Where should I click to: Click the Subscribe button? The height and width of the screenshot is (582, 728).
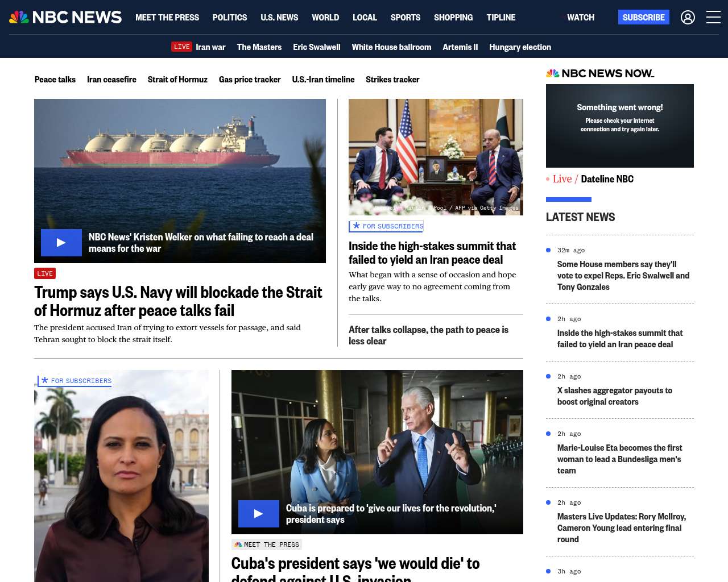644,17
